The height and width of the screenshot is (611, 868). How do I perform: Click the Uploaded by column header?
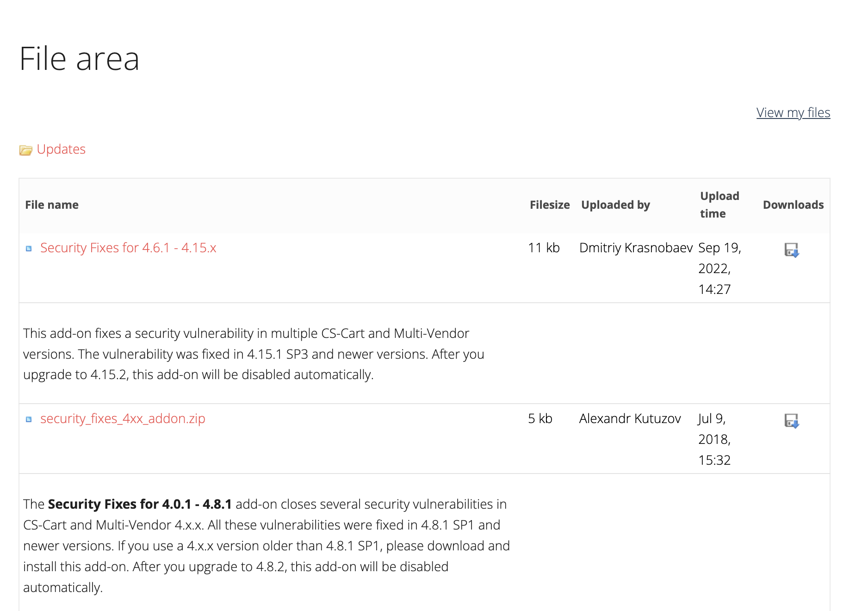tap(615, 205)
